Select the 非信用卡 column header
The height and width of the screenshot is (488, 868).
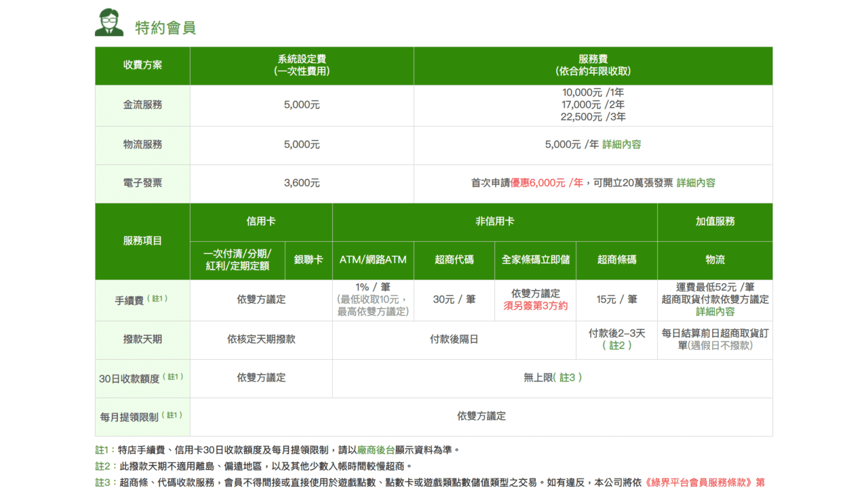[494, 222]
